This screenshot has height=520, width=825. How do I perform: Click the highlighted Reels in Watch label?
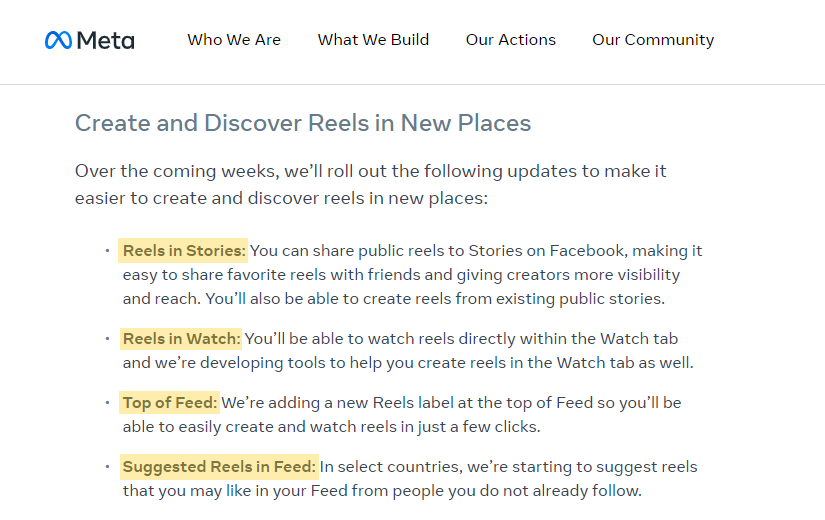(x=180, y=338)
